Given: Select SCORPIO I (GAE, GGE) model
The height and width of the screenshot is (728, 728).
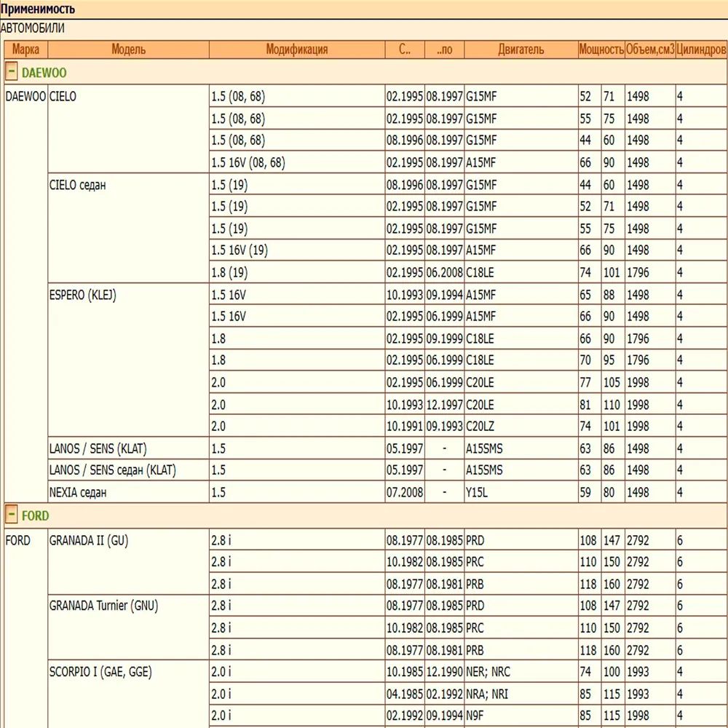Looking at the screenshot, I should click(x=100, y=673).
